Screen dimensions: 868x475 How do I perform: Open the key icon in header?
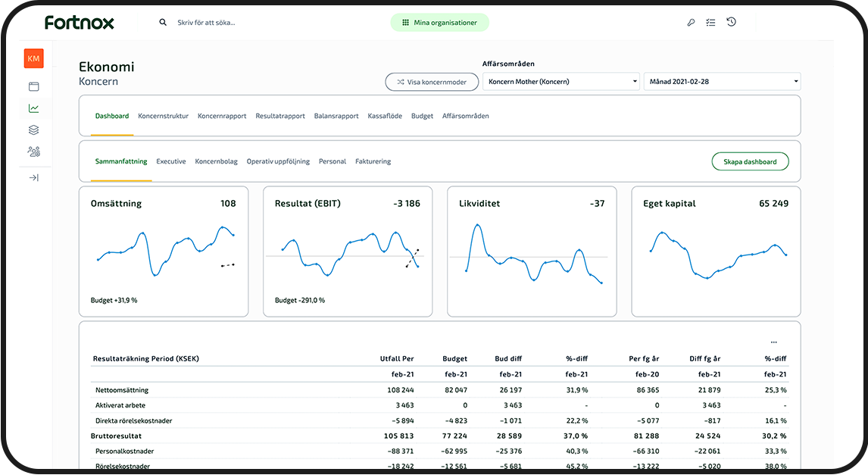(691, 23)
